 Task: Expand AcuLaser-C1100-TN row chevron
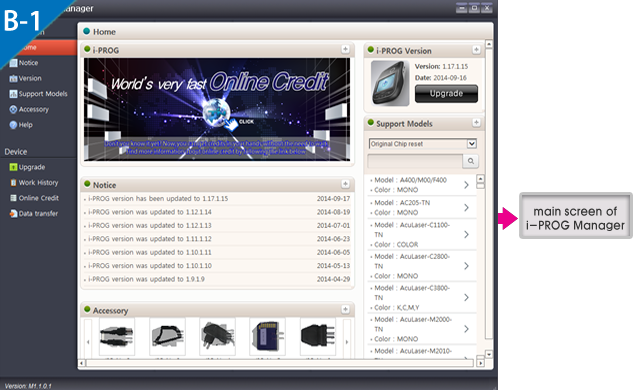pyautogui.click(x=467, y=234)
